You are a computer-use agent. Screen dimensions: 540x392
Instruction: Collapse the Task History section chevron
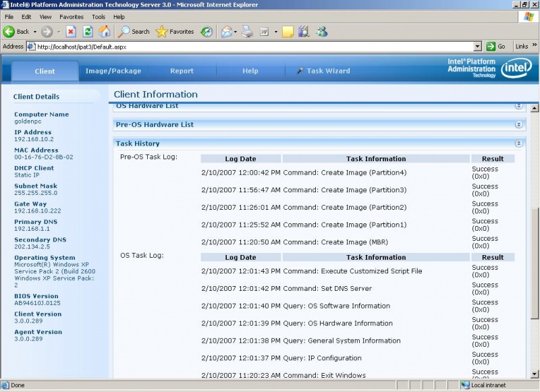(x=518, y=143)
